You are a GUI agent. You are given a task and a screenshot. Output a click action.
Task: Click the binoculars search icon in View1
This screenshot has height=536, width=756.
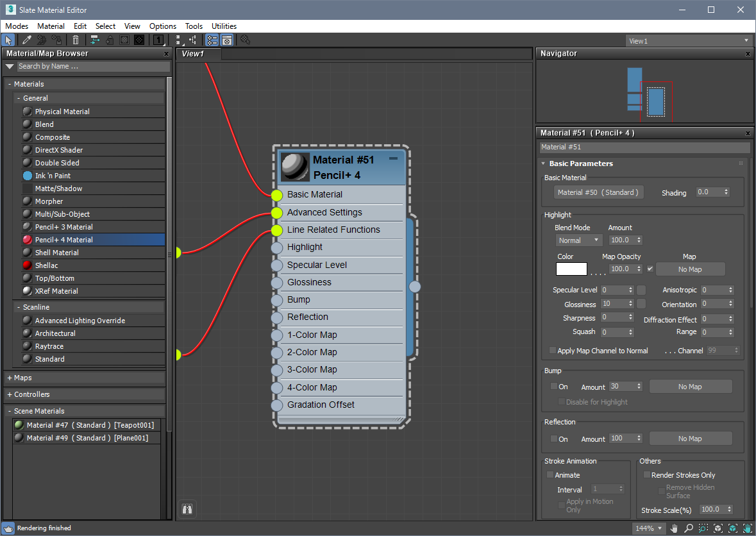point(188,509)
